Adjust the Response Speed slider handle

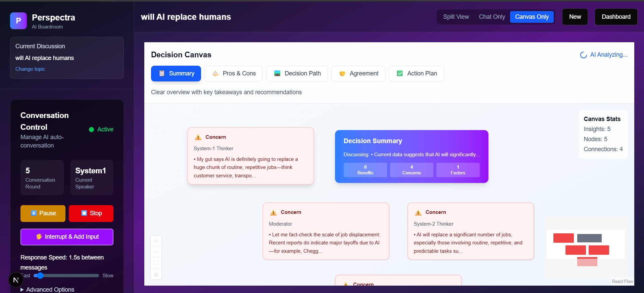click(40, 276)
